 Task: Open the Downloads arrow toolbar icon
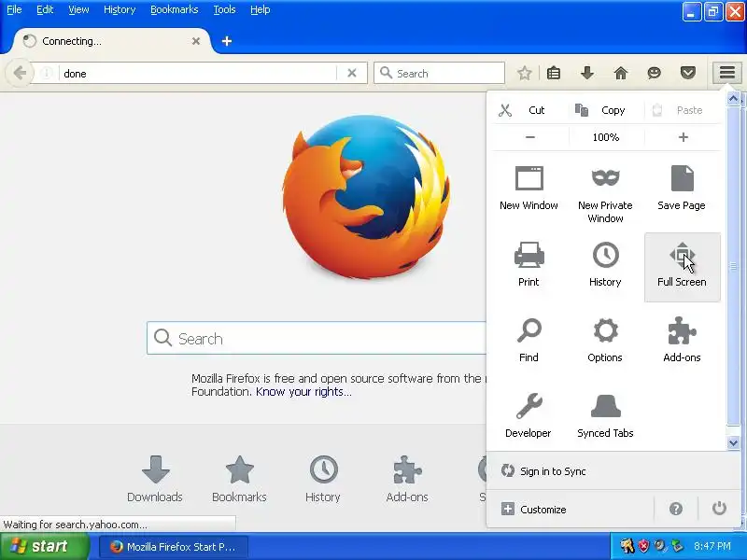[x=587, y=73]
